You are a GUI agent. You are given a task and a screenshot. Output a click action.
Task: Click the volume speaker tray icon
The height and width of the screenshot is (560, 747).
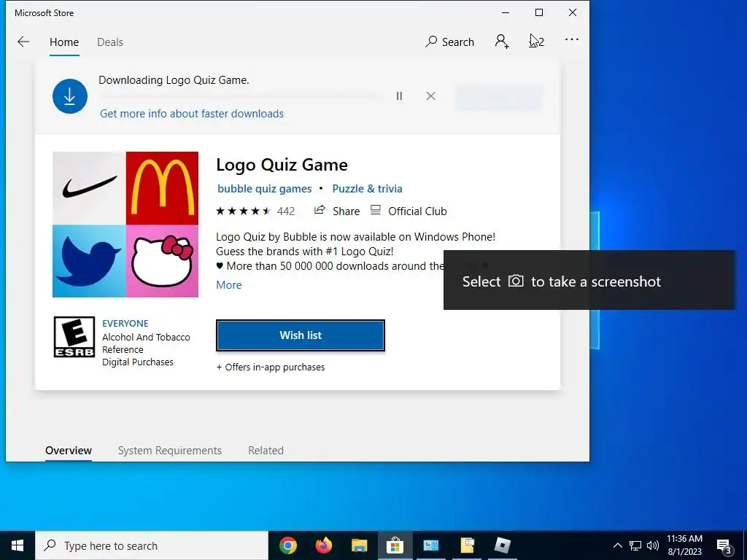[x=653, y=545]
